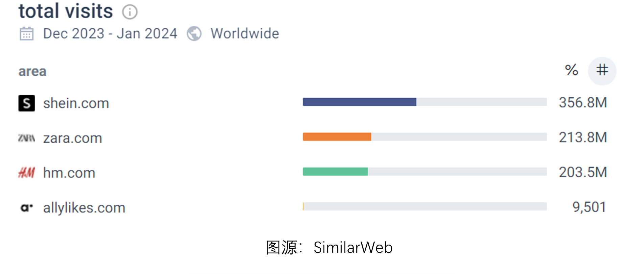This screenshot has height=274, width=644.
Task: Open the zara.com link
Action: click(x=72, y=138)
